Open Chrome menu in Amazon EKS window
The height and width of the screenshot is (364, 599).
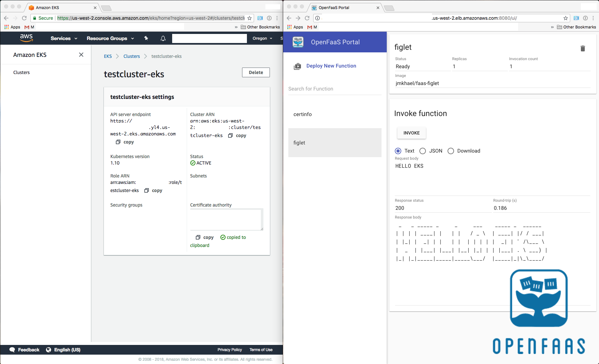tap(277, 18)
